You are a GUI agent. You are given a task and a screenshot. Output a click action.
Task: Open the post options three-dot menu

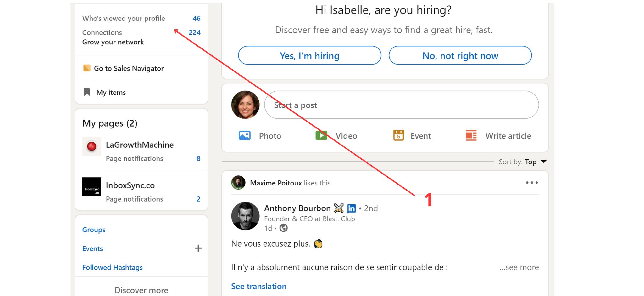pyautogui.click(x=532, y=183)
